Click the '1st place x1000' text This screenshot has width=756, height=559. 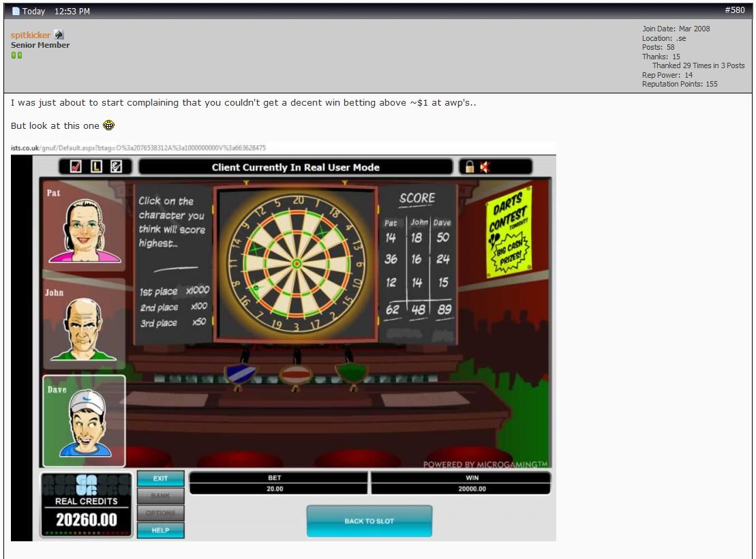click(175, 291)
